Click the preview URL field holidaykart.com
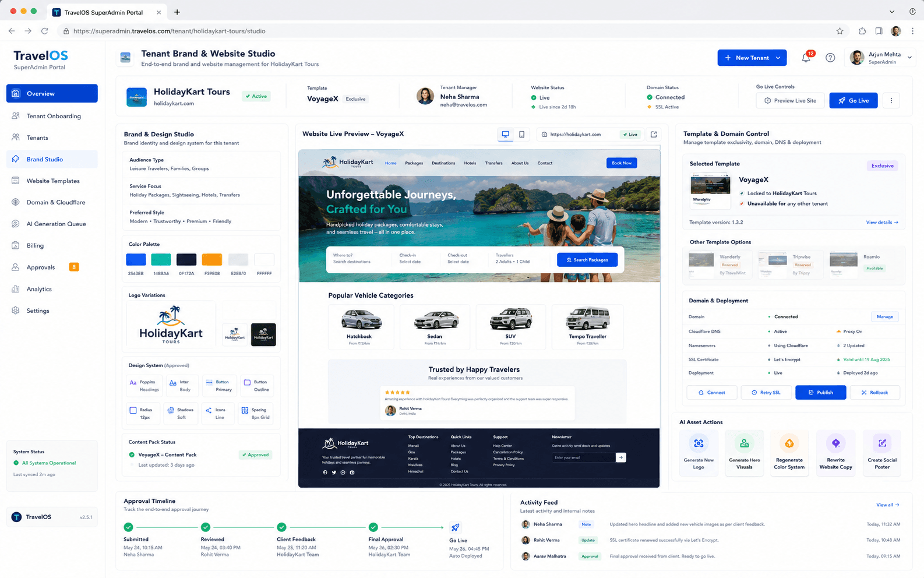This screenshot has width=924, height=578. click(x=588, y=134)
